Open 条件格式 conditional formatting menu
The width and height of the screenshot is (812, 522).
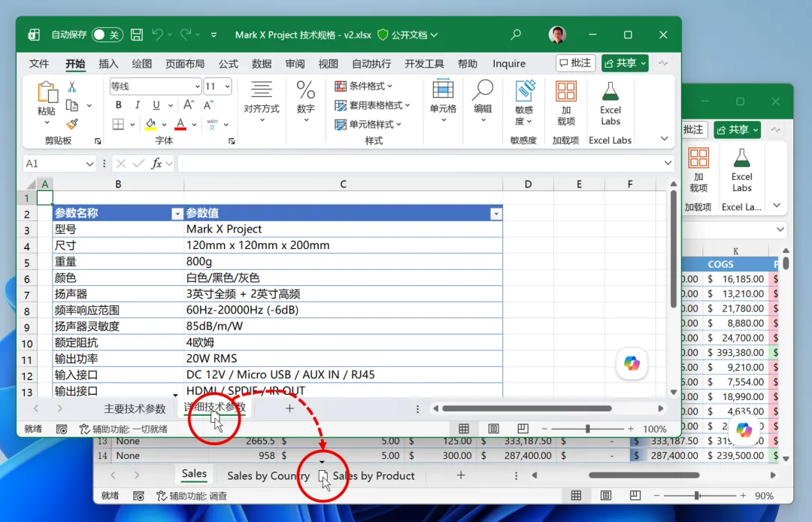pos(364,86)
